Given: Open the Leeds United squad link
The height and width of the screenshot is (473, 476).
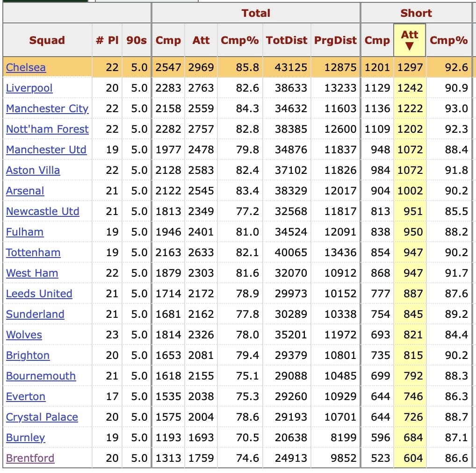Looking at the screenshot, I should click(x=39, y=294).
